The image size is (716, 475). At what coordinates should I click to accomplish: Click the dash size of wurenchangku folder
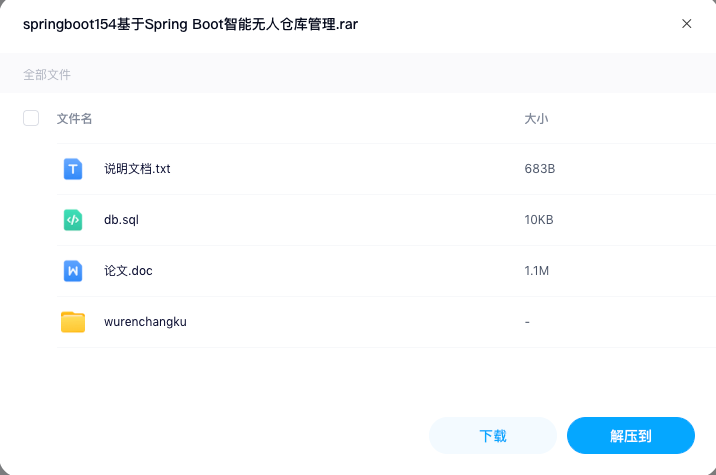click(x=527, y=322)
